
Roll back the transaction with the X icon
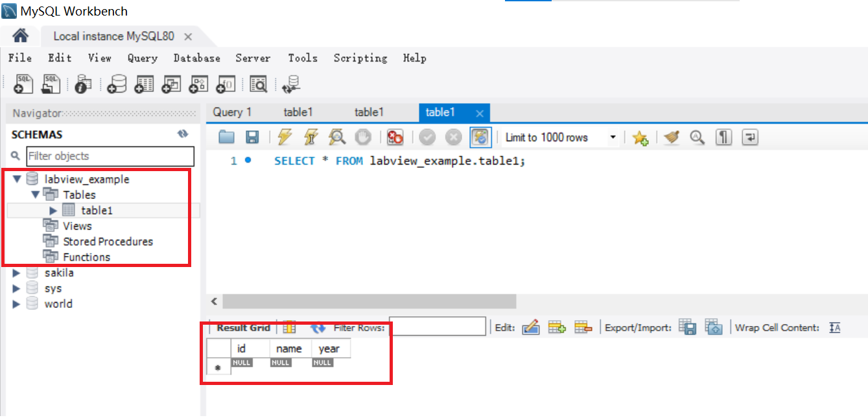(x=453, y=137)
